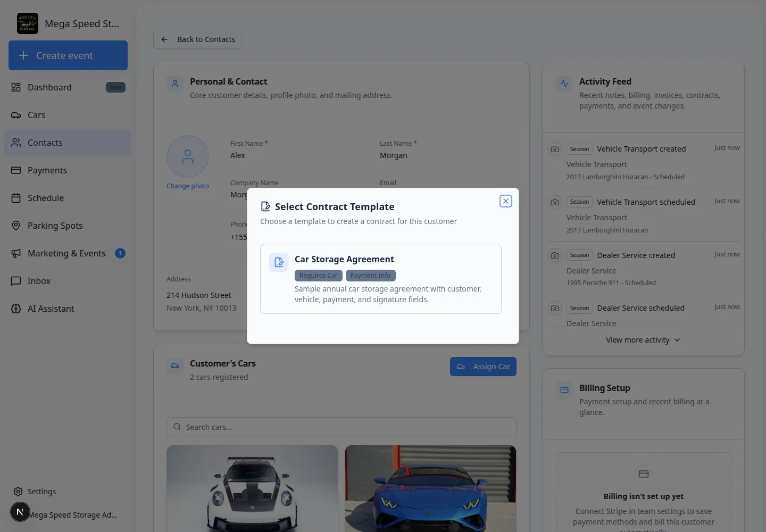Image resolution: width=766 pixels, height=532 pixels.
Task: Open the Cars section
Action: 68,115
